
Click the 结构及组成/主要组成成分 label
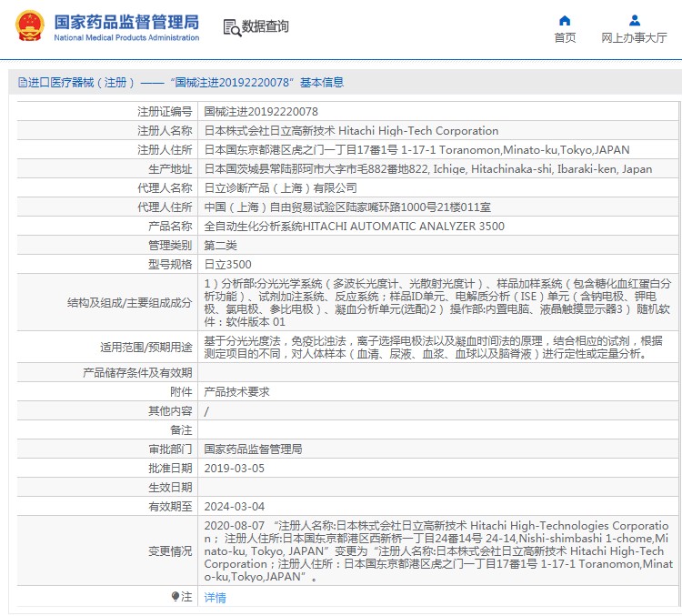click(x=130, y=303)
